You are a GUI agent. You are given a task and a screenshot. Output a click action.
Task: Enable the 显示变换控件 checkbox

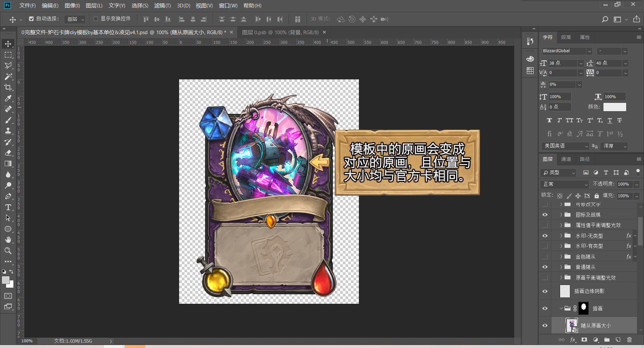[96, 19]
